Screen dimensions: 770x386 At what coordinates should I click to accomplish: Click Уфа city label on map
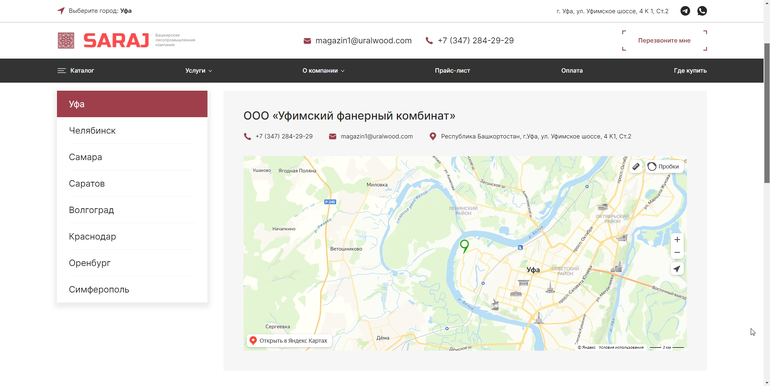(533, 270)
